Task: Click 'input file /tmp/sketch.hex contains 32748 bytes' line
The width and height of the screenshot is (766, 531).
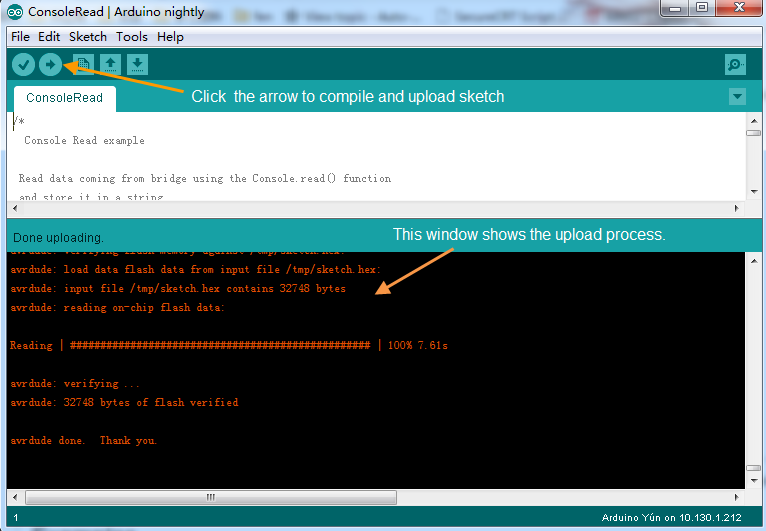Action: pyautogui.click(x=178, y=289)
